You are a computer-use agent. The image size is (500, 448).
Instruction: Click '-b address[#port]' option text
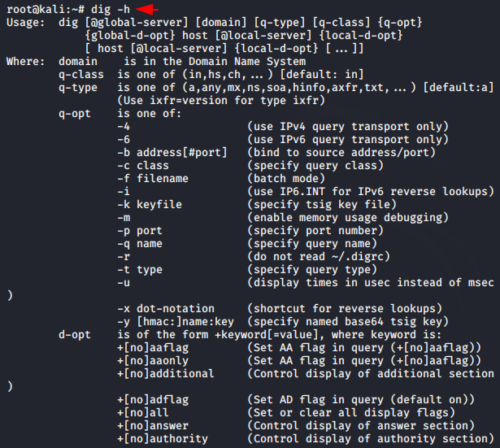coord(172,153)
